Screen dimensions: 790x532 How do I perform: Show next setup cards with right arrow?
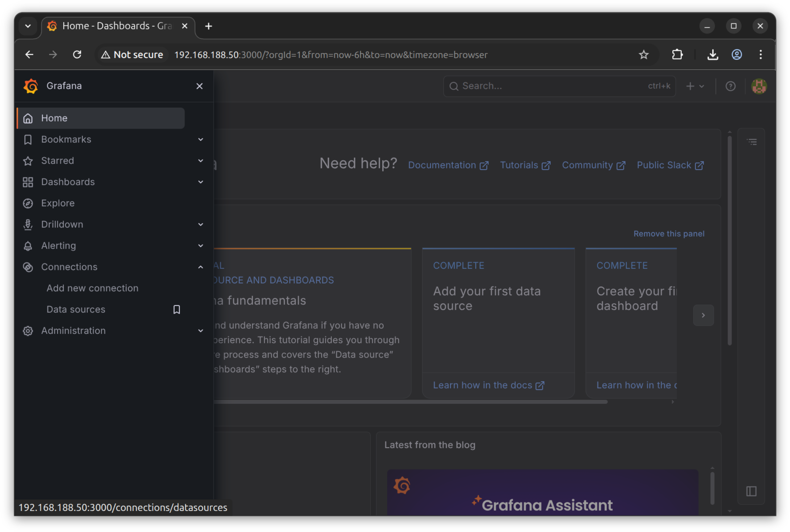pyautogui.click(x=703, y=315)
